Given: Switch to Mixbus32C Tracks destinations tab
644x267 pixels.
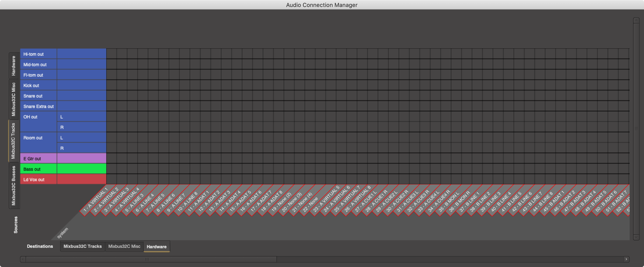Looking at the screenshot, I should click(83, 246).
